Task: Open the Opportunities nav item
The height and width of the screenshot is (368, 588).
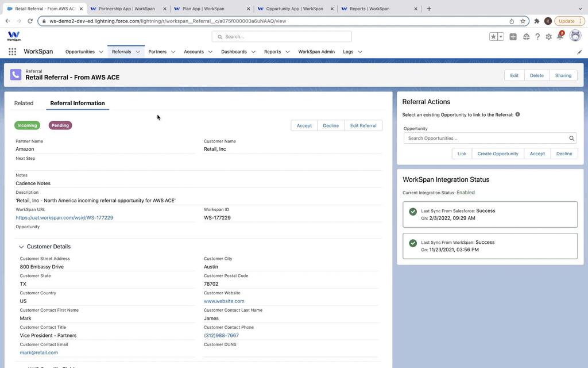Action: tap(80, 52)
